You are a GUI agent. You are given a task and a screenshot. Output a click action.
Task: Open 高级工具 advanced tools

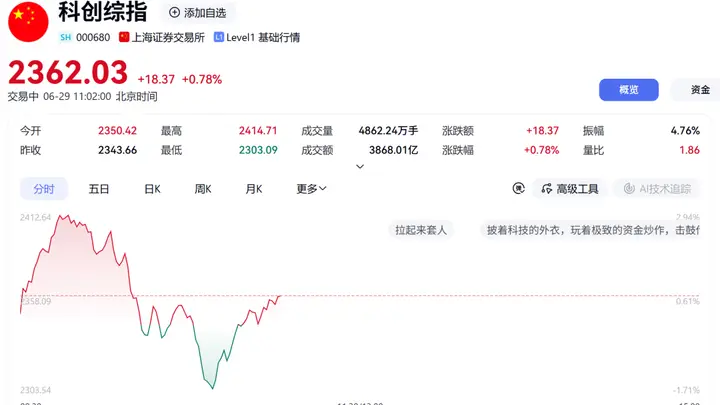click(569, 189)
